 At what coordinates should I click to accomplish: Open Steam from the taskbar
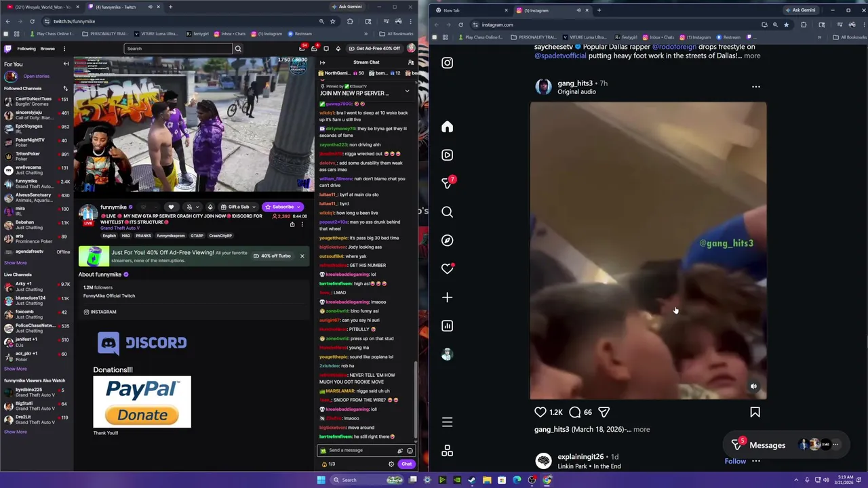coord(472,480)
